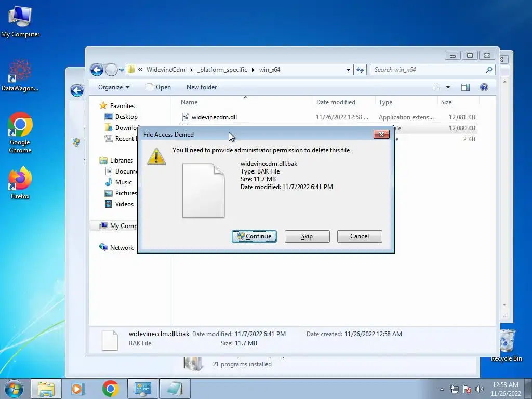This screenshot has height=399, width=532.
Task: Close the File Access Denied dialog
Action: pyautogui.click(x=381, y=135)
